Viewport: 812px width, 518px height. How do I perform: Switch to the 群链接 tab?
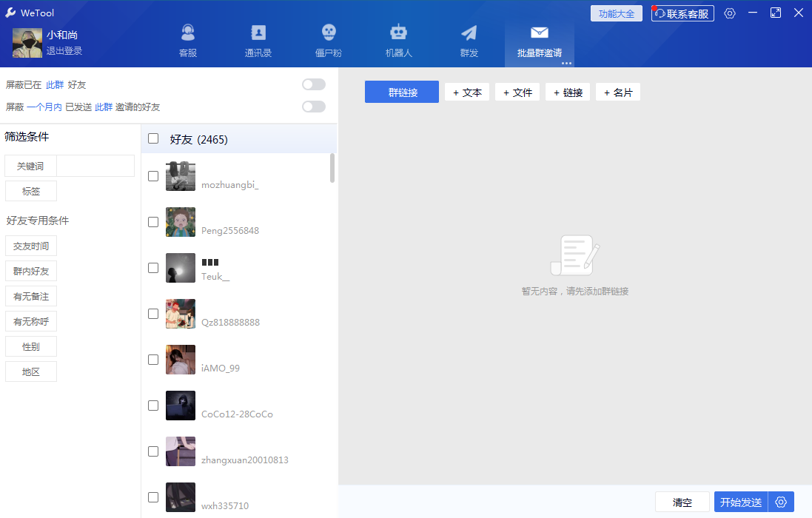401,92
